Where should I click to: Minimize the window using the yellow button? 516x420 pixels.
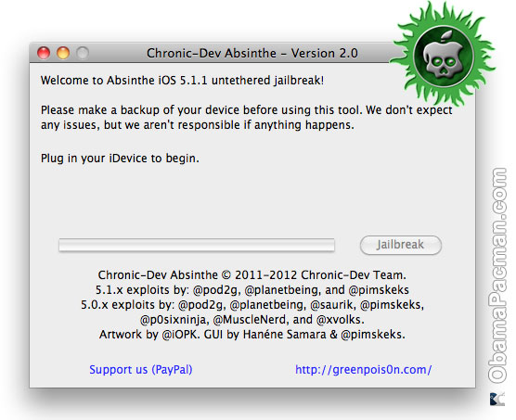click(63, 53)
